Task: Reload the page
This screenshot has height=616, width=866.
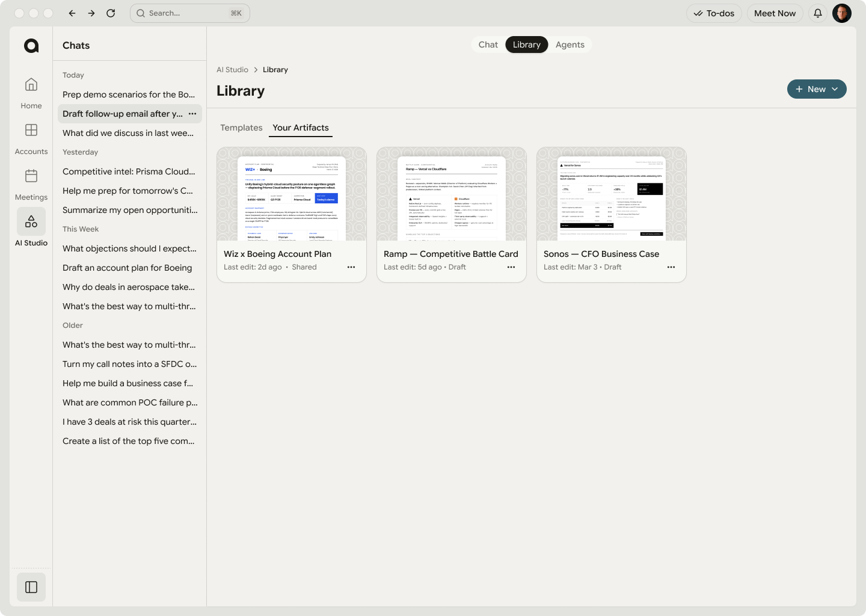Action: [x=111, y=13]
